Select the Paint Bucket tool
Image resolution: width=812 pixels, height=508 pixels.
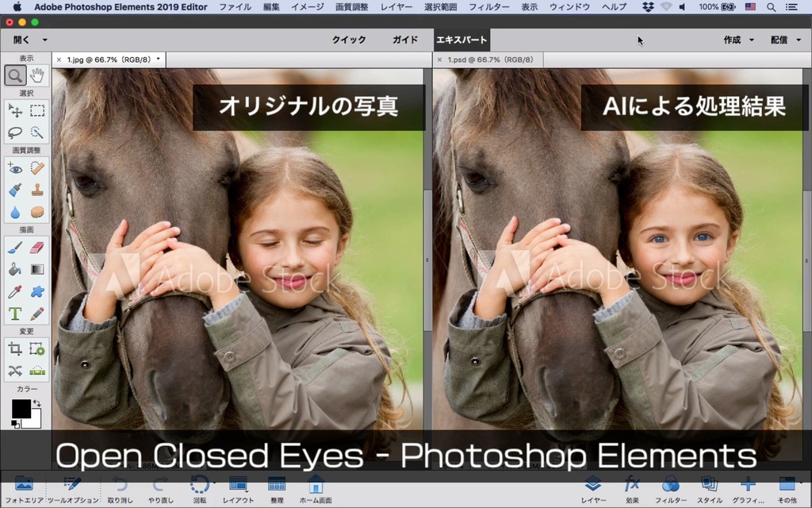point(15,270)
